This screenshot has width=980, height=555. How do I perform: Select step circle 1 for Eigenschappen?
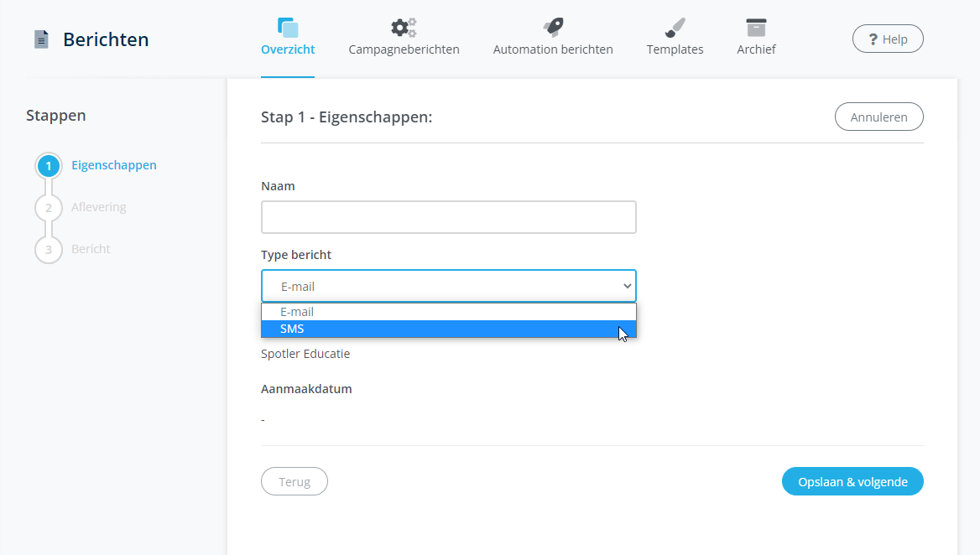(x=48, y=165)
